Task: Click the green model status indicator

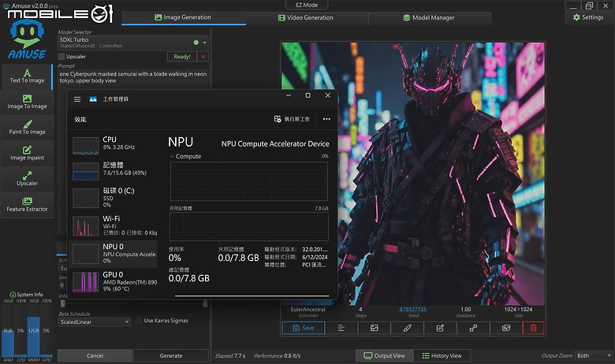Action: tap(196, 43)
